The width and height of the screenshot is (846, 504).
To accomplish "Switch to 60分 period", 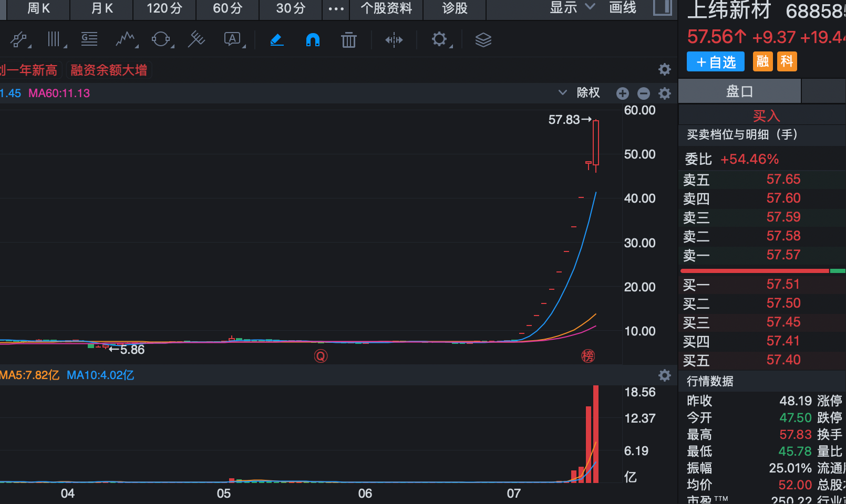I will 228,8.
